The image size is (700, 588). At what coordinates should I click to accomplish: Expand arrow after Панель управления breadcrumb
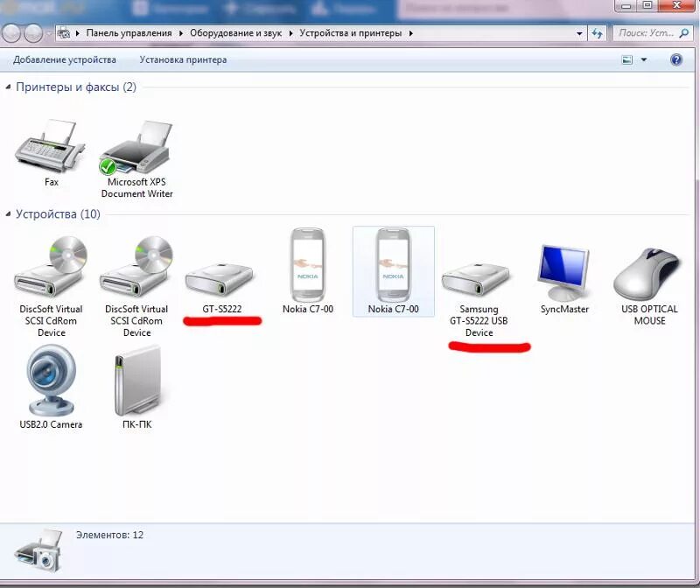[181, 33]
